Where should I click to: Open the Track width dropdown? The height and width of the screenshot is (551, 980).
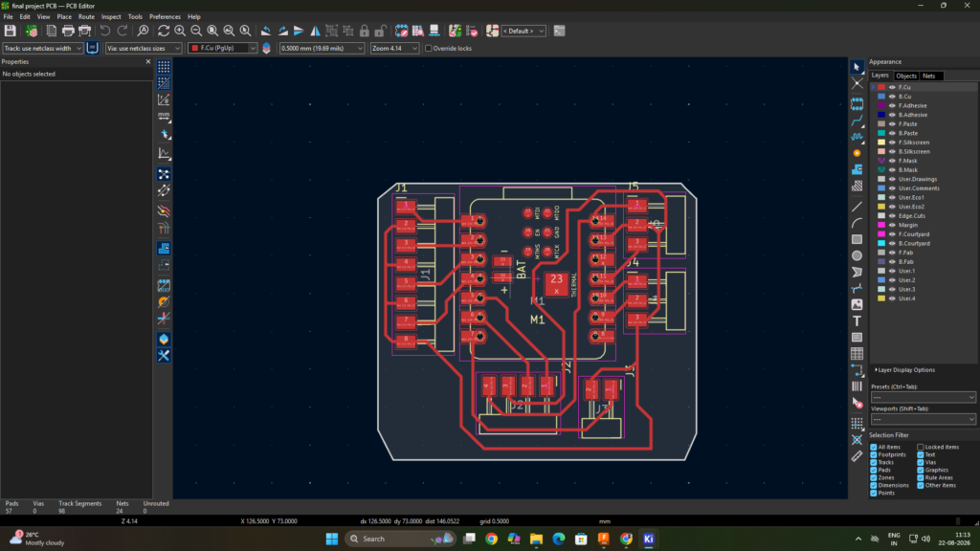pos(42,48)
